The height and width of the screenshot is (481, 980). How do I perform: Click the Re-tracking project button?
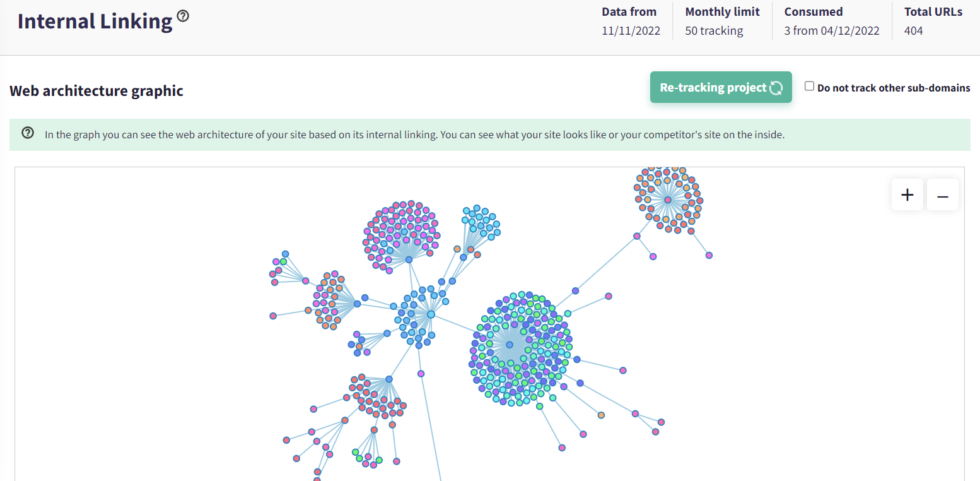[713, 88]
